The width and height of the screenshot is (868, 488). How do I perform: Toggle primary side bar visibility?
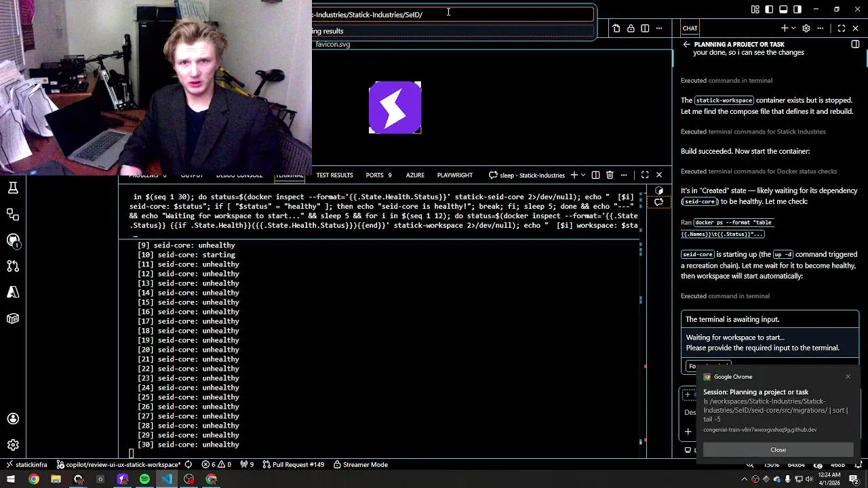point(769,9)
